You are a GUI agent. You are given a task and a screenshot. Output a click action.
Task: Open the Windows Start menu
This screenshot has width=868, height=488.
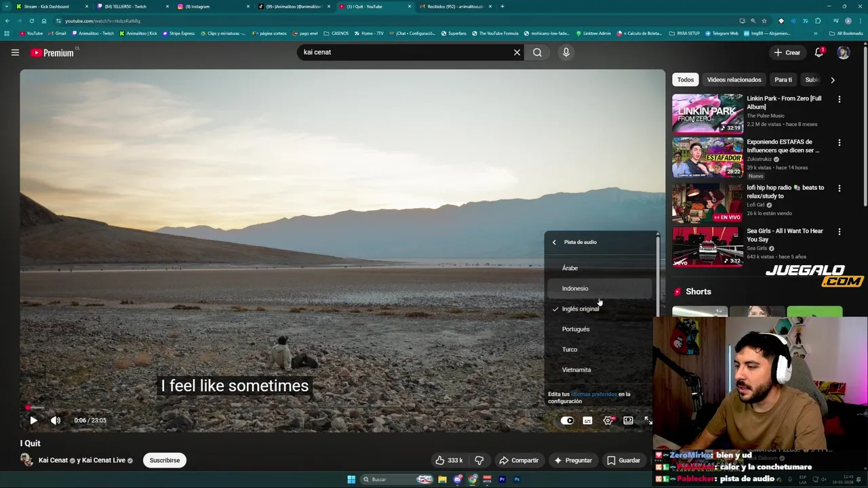pyautogui.click(x=351, y=479)
